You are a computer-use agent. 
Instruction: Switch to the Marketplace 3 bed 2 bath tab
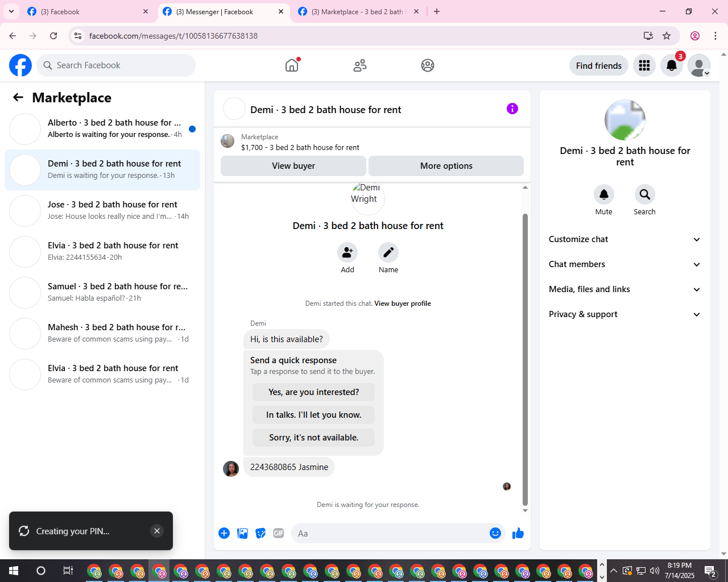[359, 11]
